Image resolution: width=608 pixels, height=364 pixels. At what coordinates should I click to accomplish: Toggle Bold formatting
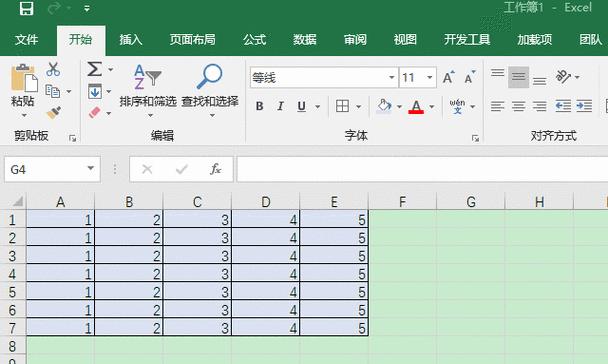[259, 106]
